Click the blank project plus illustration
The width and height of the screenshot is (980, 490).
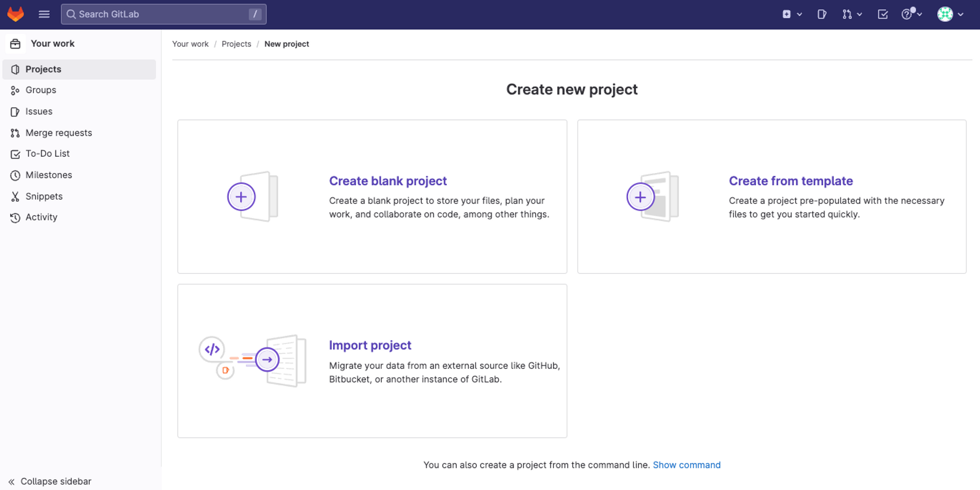(x=252, y=196)
